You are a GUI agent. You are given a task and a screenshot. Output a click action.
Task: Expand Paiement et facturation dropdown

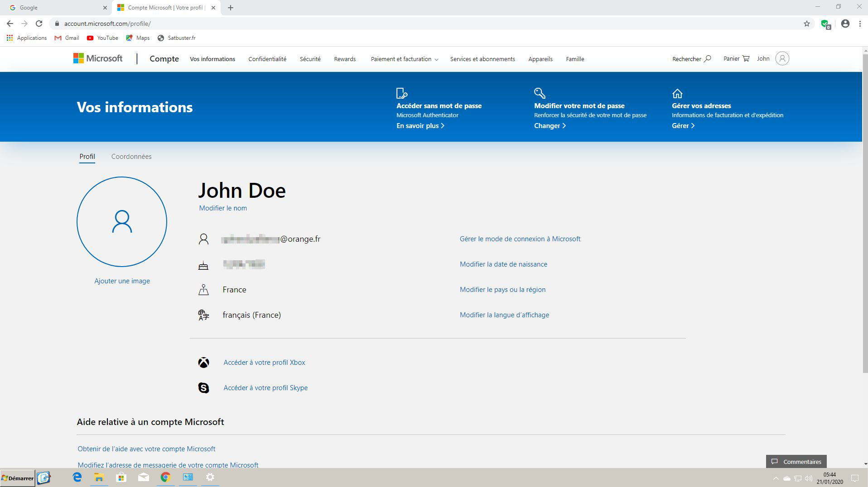(x=405, y=59)
